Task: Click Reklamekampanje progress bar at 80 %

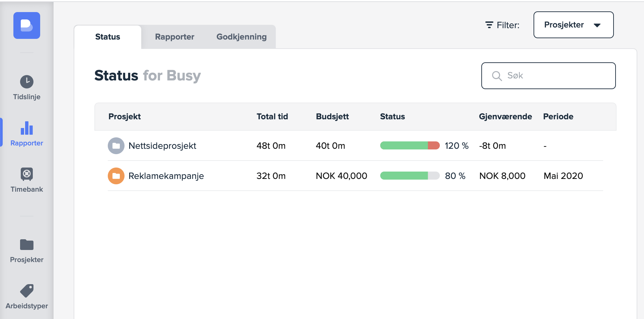Action: coord(410,176)
